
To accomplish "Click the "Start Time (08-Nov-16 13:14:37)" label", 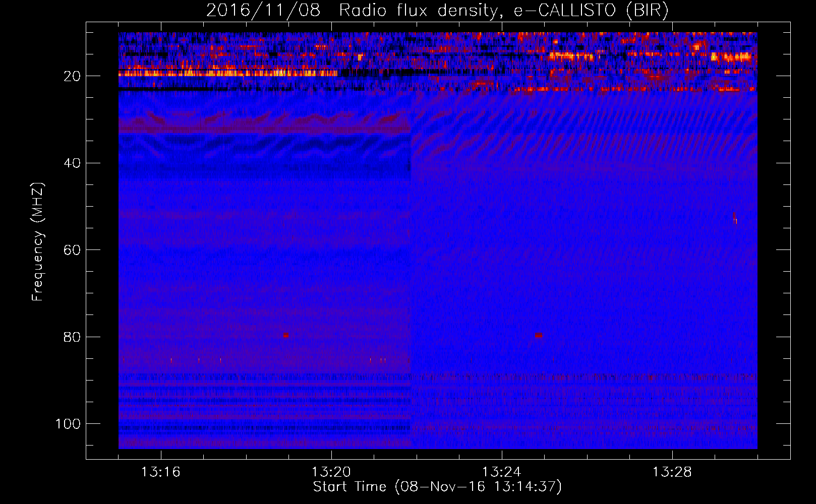I will click(437, 487).
